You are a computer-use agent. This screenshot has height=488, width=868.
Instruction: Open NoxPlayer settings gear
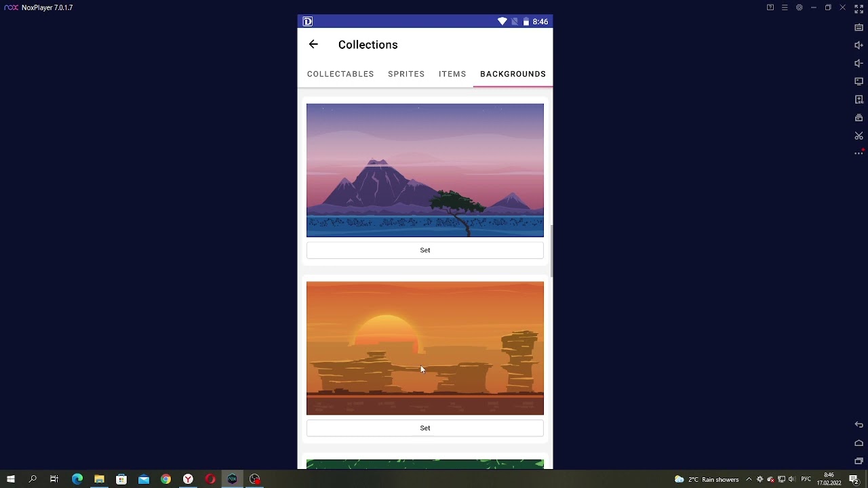800,7
